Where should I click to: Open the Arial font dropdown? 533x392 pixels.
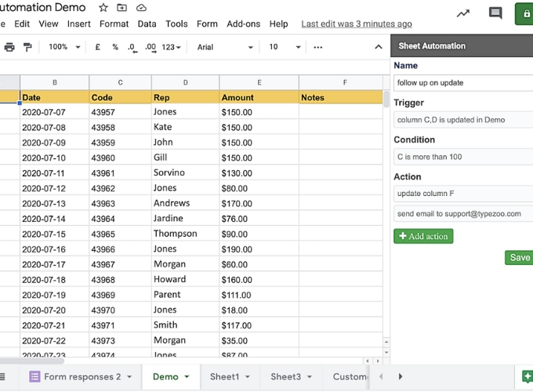click(x=225, y=47)
